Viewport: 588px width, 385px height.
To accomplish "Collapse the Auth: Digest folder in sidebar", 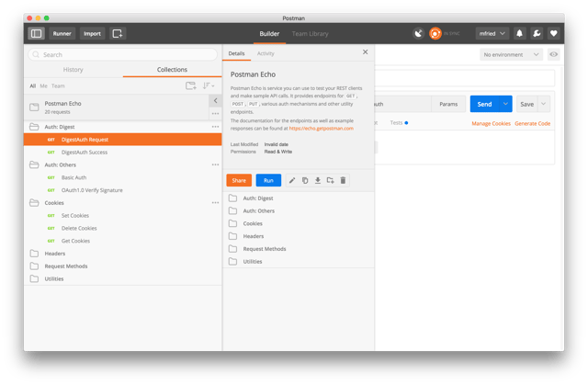I will coord(34,127).
